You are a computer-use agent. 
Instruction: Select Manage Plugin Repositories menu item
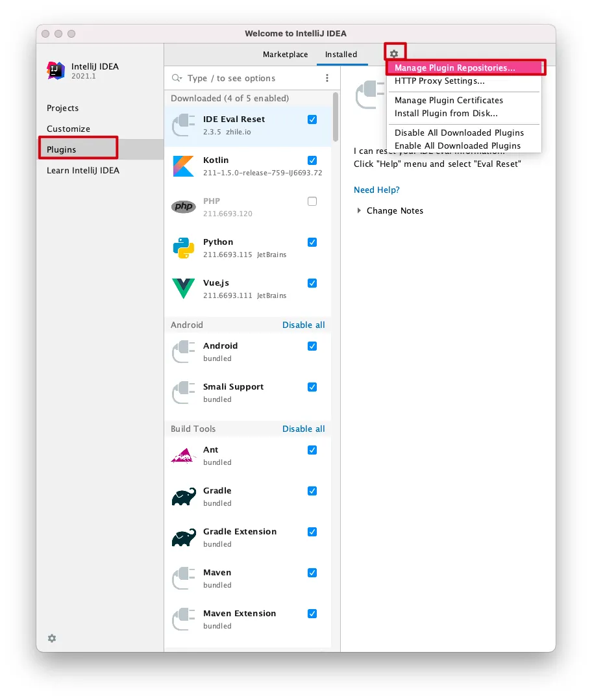coord(464,68)
